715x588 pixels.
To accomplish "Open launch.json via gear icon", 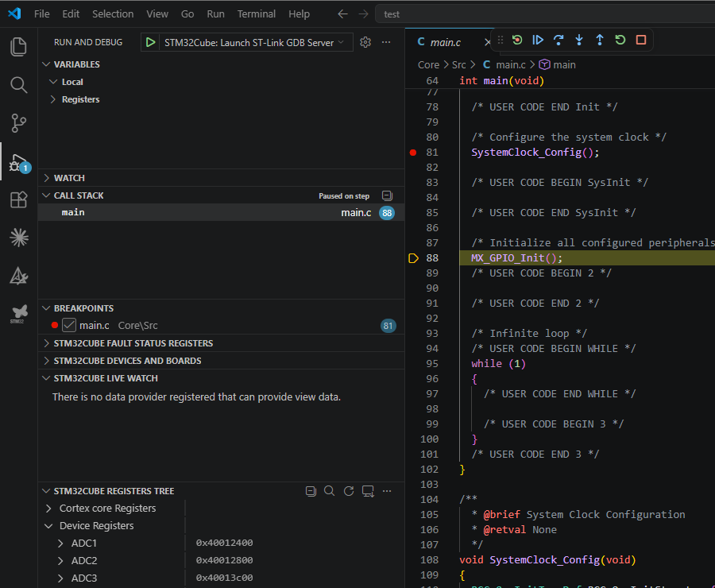I will tap(365, 42).
